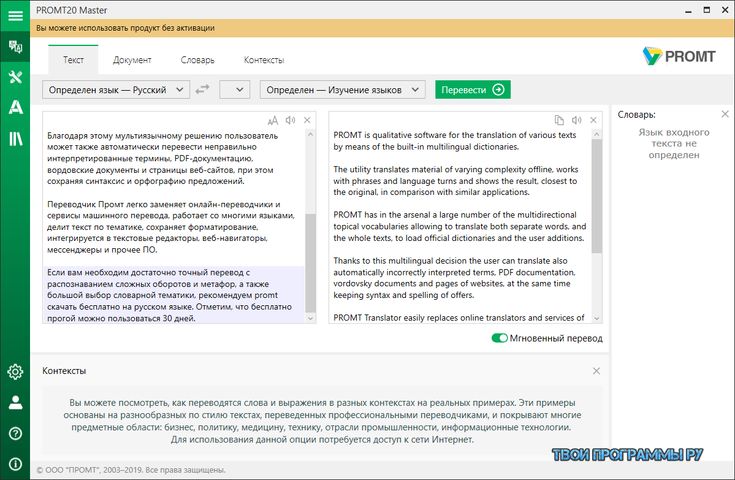
Task: Click source paragraph starting 'Благодаря этому мультиязычному'
Action: tap(163, 158)
